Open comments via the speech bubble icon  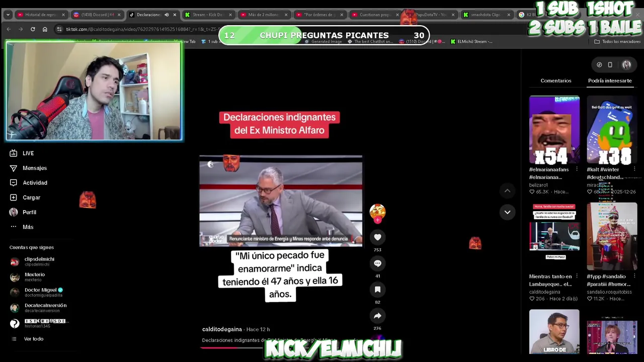(x=377, y=263)
